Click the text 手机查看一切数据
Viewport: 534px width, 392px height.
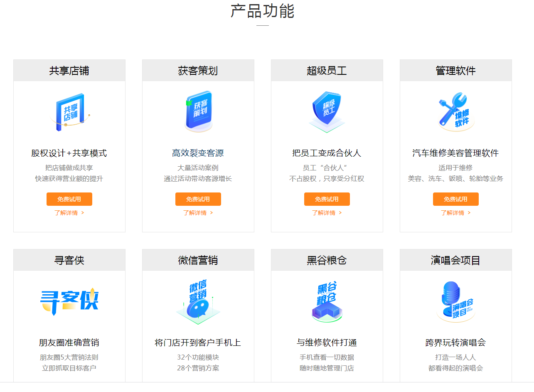coord(327,357)
